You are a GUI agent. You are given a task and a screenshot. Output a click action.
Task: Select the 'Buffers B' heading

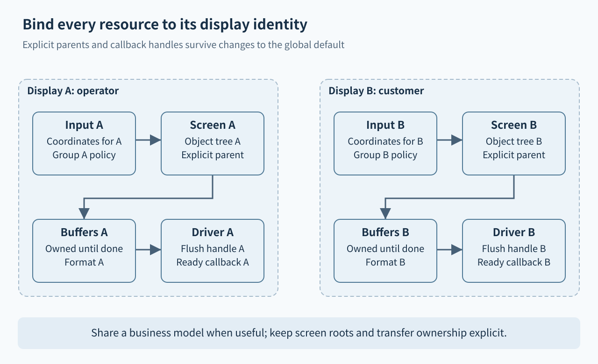point(385,232)
